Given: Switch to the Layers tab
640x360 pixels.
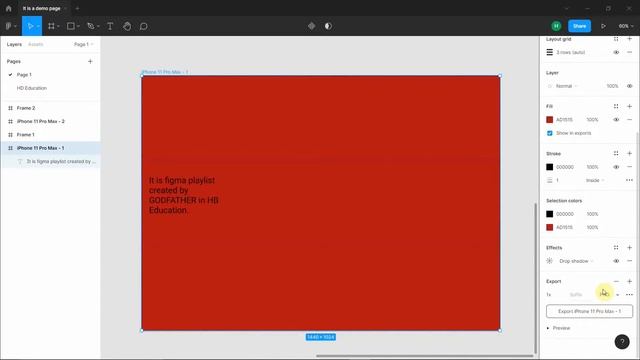Looking at the screenshot, I should (x=14, y=44).
